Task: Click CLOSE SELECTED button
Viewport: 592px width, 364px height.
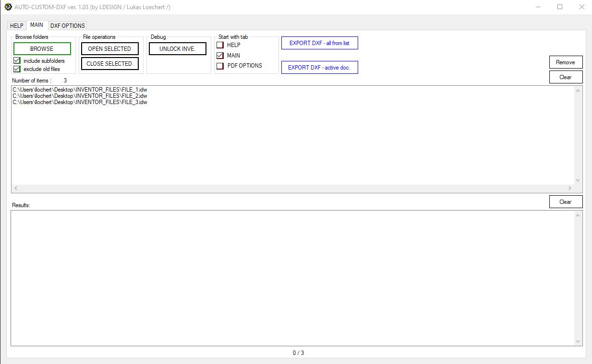Action: 109,63
